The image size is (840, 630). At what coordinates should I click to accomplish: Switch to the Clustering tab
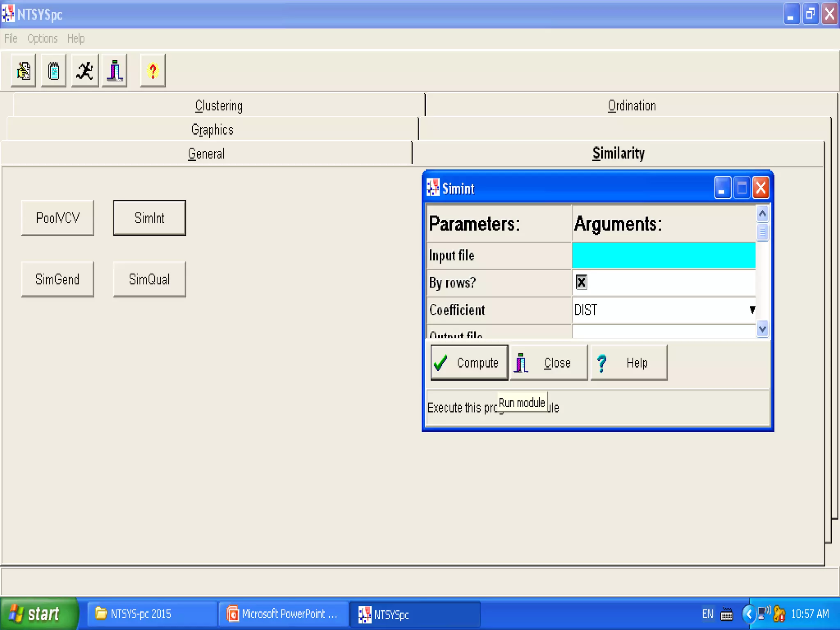tap(219, 106)
